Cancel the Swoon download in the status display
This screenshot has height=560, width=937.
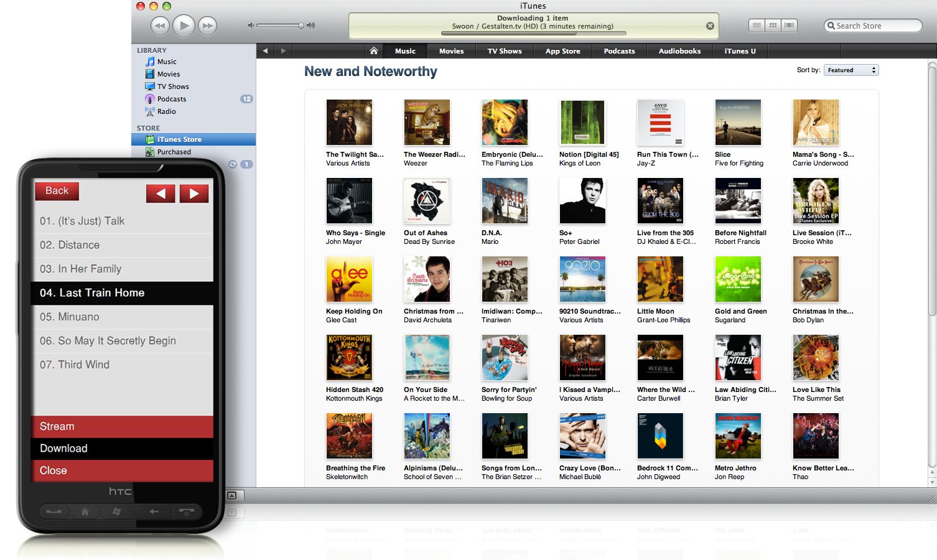tap(710, 26)
